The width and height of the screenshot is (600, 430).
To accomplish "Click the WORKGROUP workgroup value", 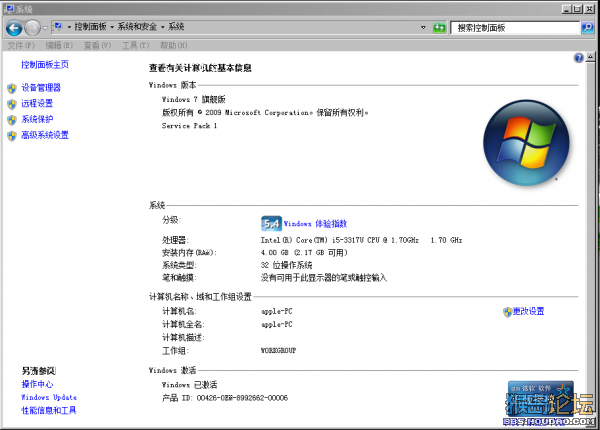I will (x=278, y=350).
